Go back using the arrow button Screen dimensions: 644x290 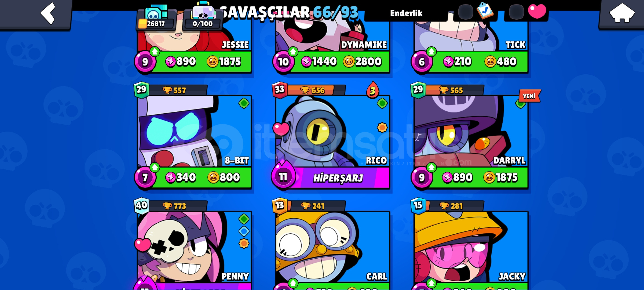click(x=48, y=13)
